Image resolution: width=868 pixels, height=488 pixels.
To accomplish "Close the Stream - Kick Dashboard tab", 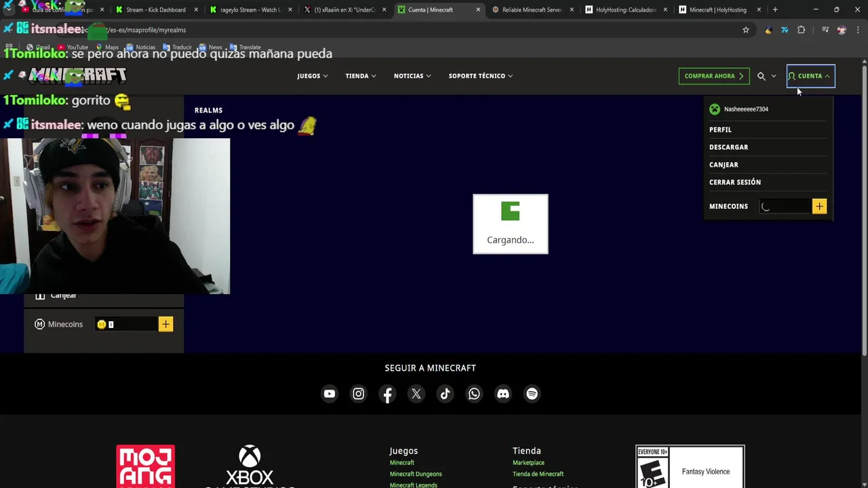I will click(197, 9).
